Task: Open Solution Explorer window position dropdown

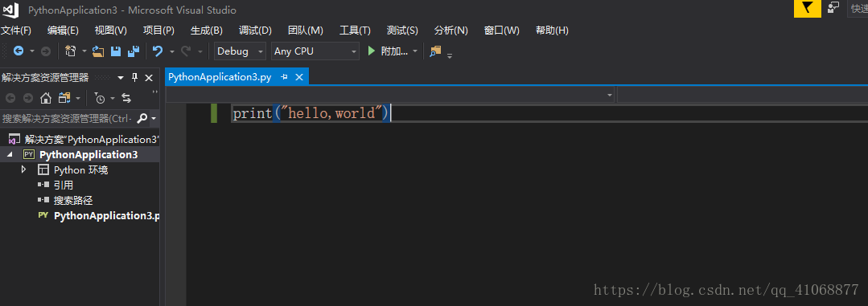Action: click(121, 79)
